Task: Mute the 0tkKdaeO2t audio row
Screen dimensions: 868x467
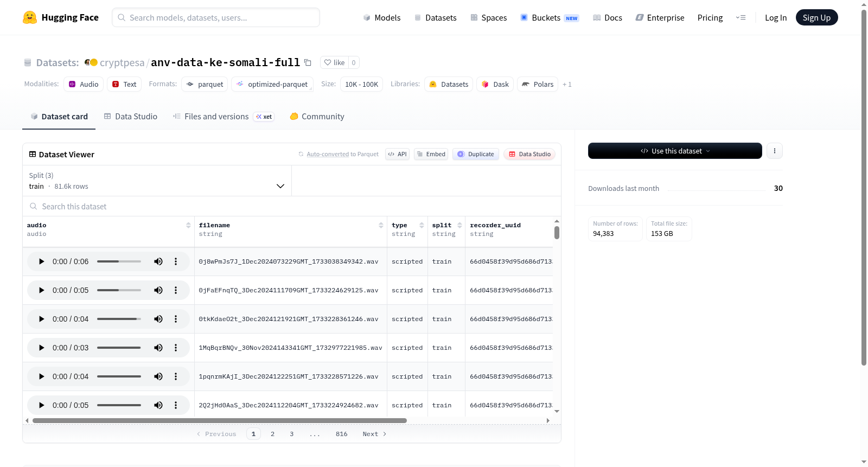Action: (x=158, y=319)
